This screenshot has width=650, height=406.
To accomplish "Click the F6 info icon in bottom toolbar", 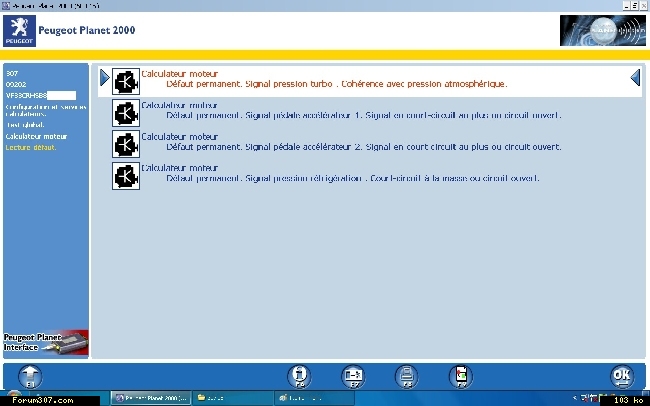I will [299, 377].
